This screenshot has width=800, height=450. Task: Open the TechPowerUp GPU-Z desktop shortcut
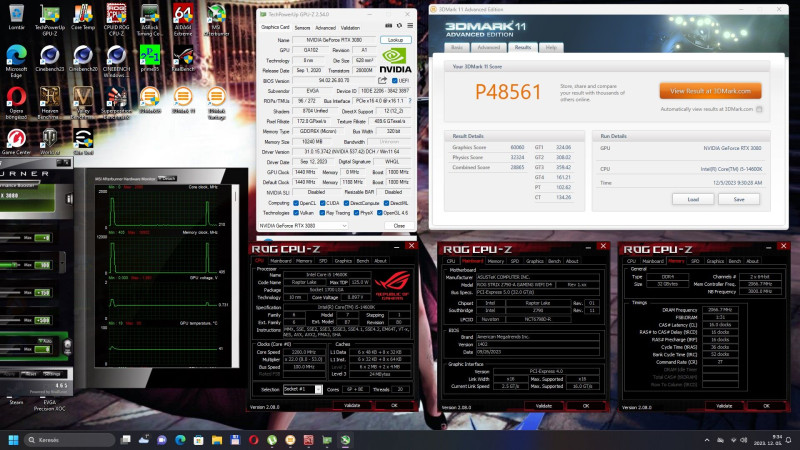click(x=49, y=20)
